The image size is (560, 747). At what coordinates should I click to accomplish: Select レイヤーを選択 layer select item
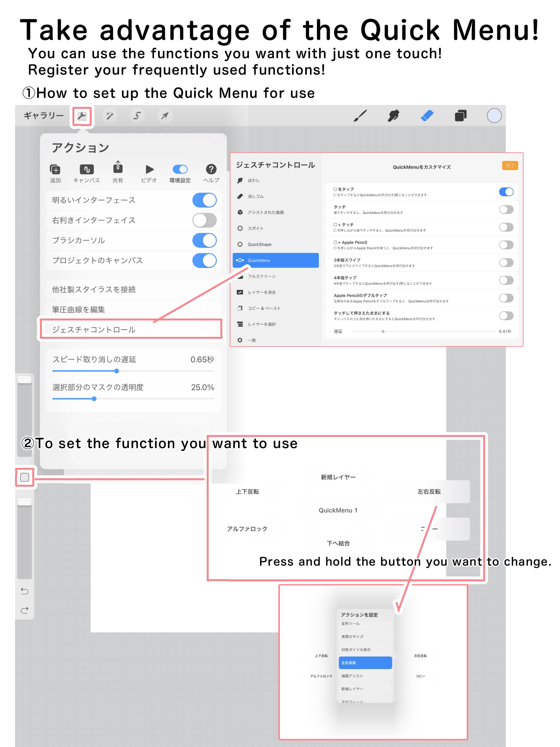pyautogui.click(x=276, y=324)
